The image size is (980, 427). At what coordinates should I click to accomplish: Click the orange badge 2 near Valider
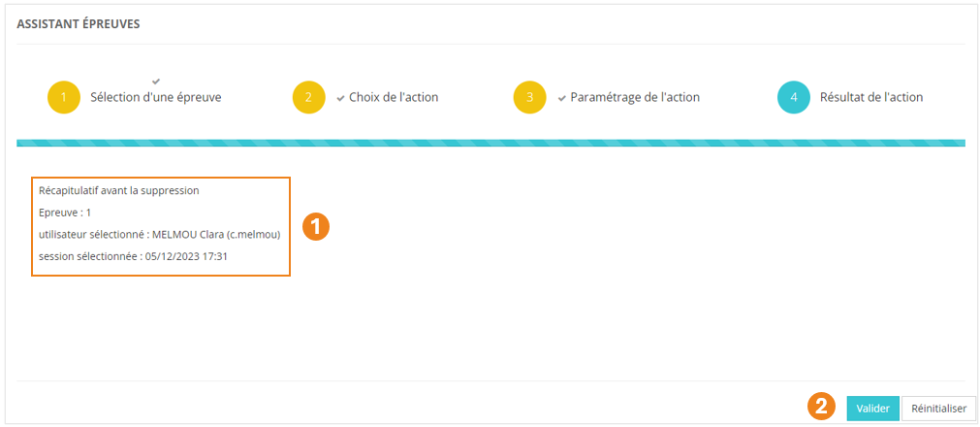(x=822, y=409)
